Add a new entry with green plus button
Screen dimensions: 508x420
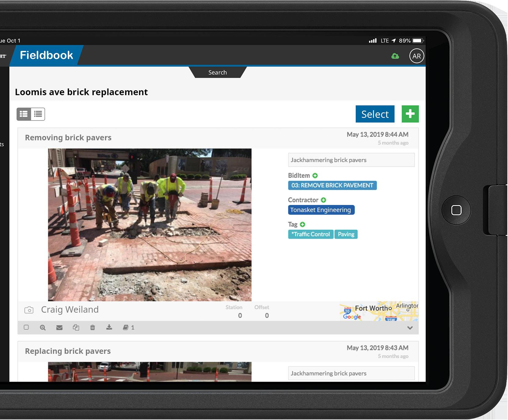click(x=410, y=114)
